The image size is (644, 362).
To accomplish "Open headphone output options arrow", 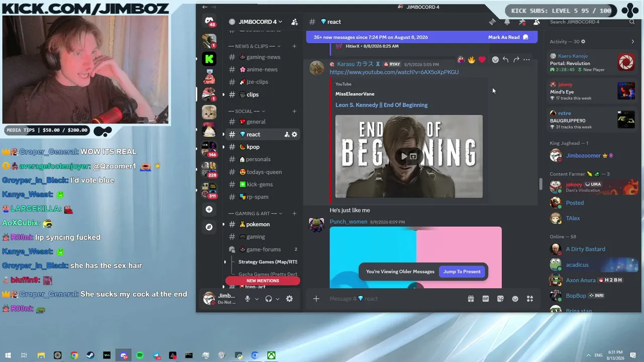I will [277, 299].
